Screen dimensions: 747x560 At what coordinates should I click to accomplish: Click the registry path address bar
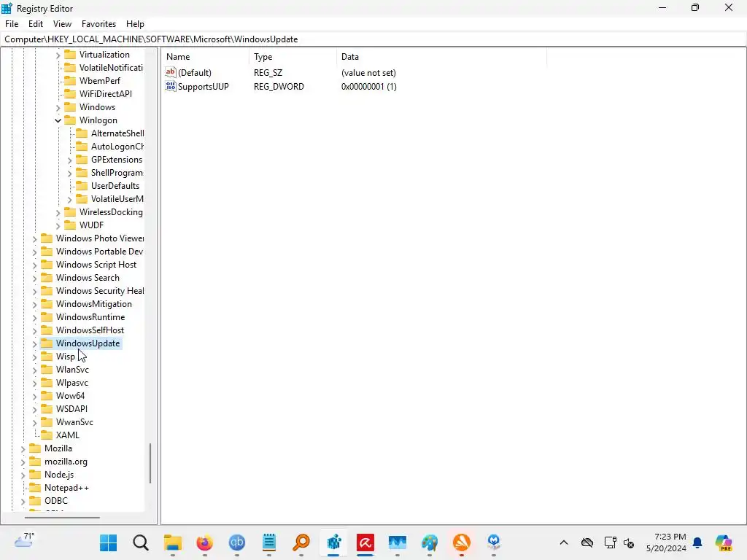pyautogui.click(x=373, y=39)
